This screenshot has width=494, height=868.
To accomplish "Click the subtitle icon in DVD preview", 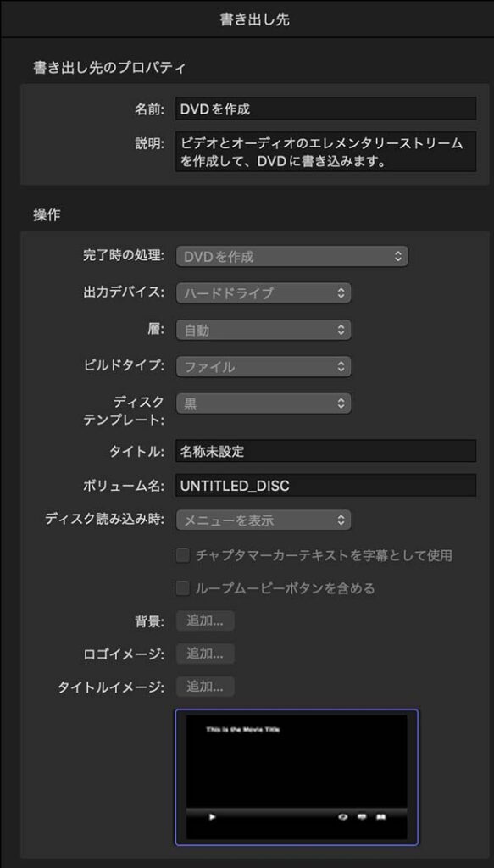I will [363, 816].
